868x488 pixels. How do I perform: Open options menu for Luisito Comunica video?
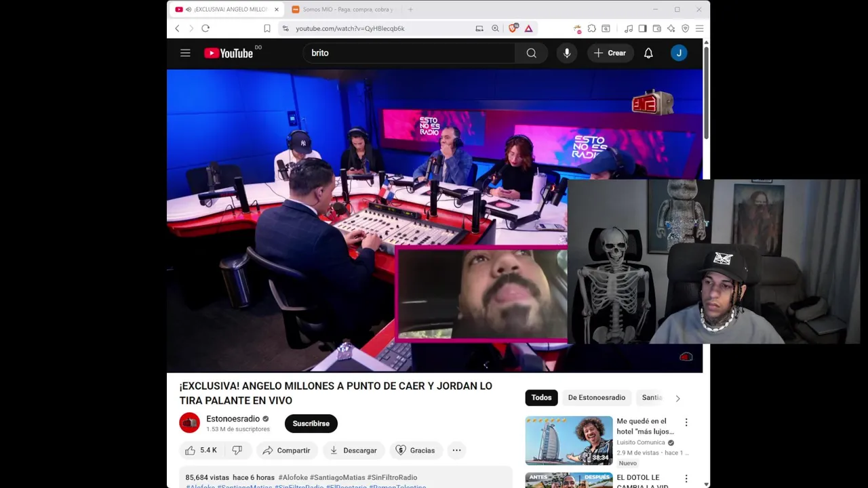686,422
